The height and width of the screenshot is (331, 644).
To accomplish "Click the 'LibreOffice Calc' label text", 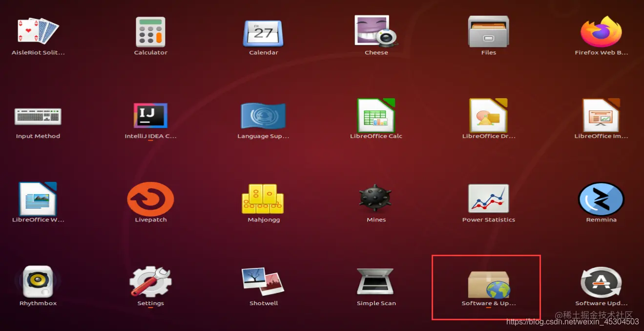I will point(376,136).
